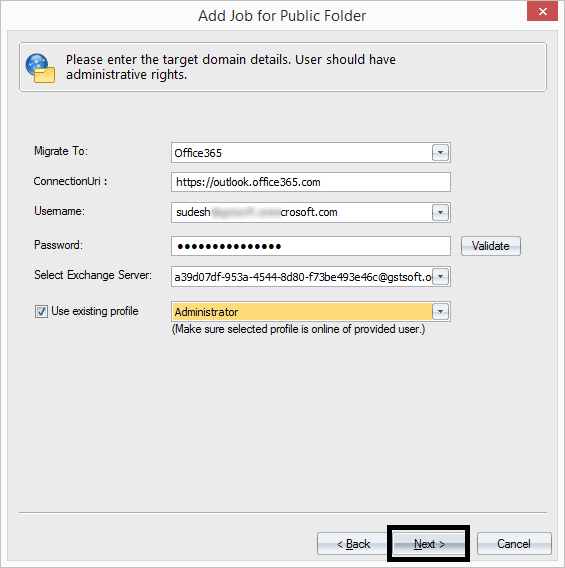This screenshot has height=568, width=565.
Task: Click the target domain details instruction text
Action: [231, 67]
